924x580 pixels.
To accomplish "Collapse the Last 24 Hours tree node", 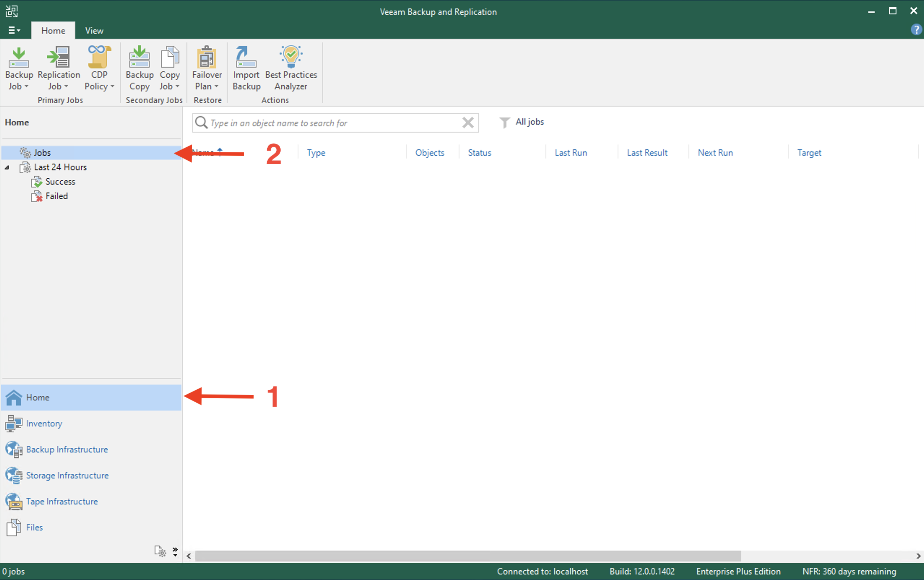I will (7, 167).
